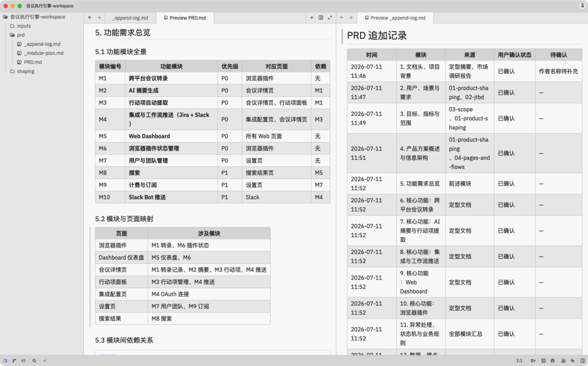Screen dimensions: 588x366
Task: Click the heading 5.3 模块间依赖关系
Action: 124,340
